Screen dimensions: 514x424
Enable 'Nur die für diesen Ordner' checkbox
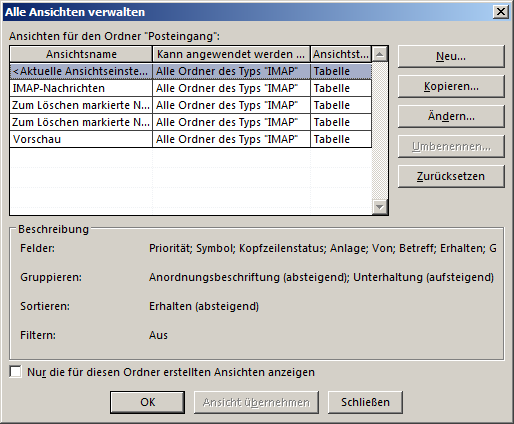coord(15,372)
